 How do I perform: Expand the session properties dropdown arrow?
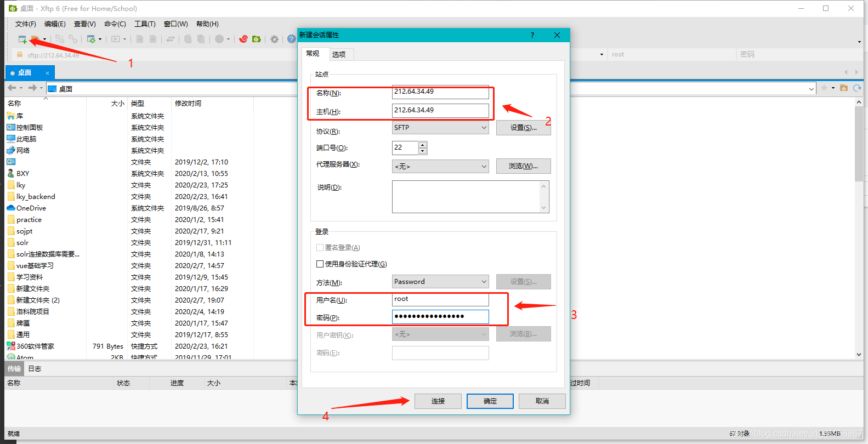[x=100, y=39]
